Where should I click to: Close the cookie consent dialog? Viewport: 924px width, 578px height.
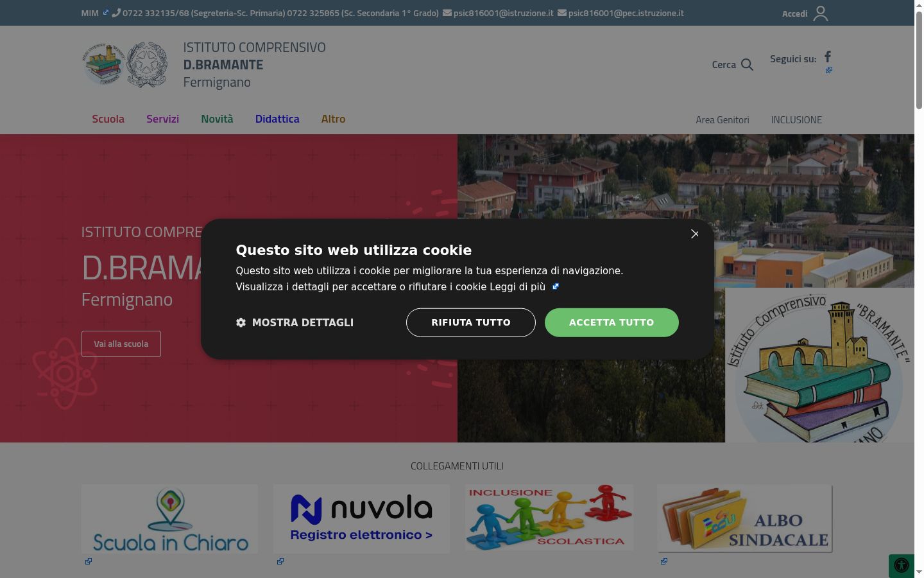click(x=694, y=234)
